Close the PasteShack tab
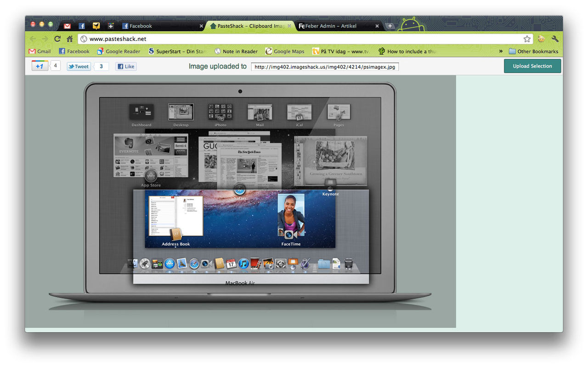This screenshot has height=367, width=588. 289,26
